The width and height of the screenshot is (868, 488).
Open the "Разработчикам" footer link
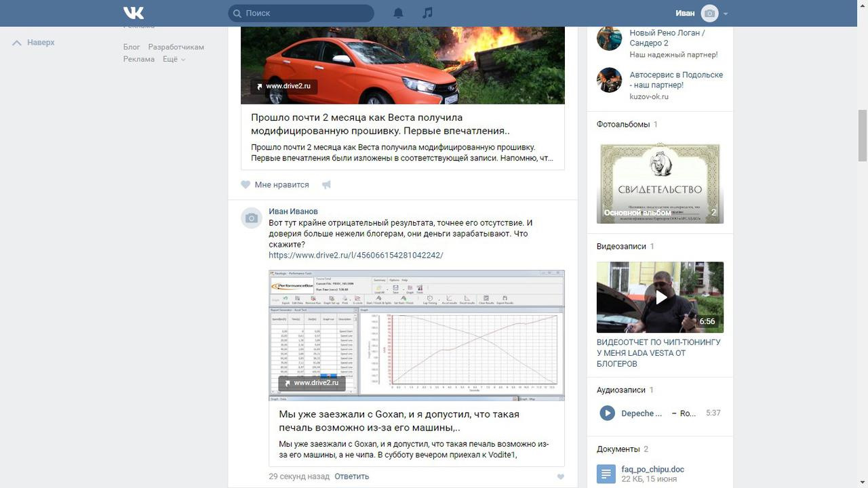(x=176, y=47)
